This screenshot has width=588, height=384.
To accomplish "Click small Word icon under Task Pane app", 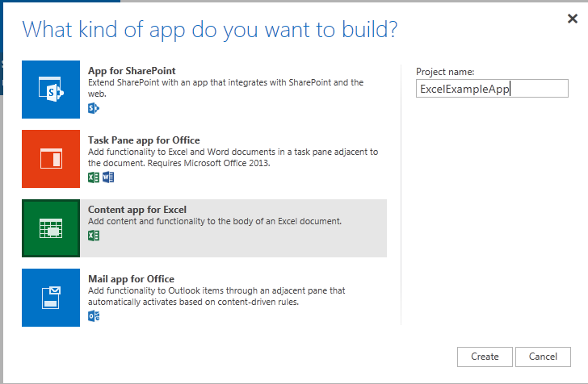I will click(108, 177).
